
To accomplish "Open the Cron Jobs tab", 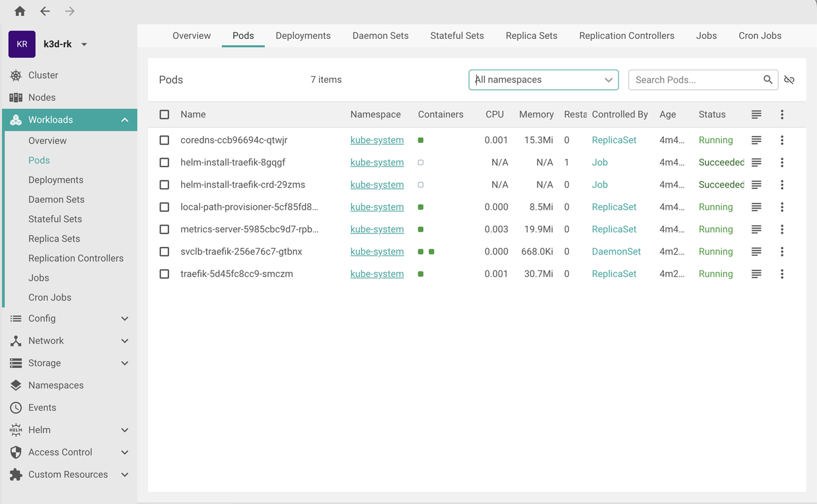I will 760,36.
